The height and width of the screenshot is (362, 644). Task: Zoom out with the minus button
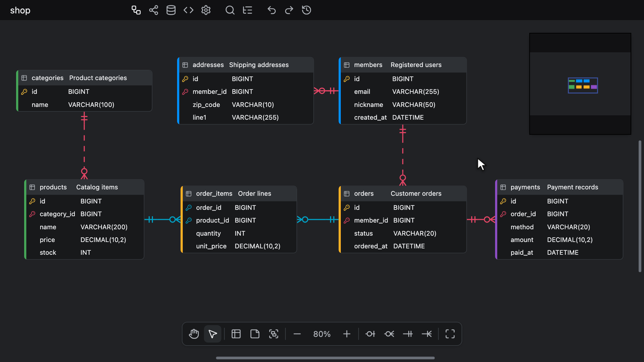297,334
